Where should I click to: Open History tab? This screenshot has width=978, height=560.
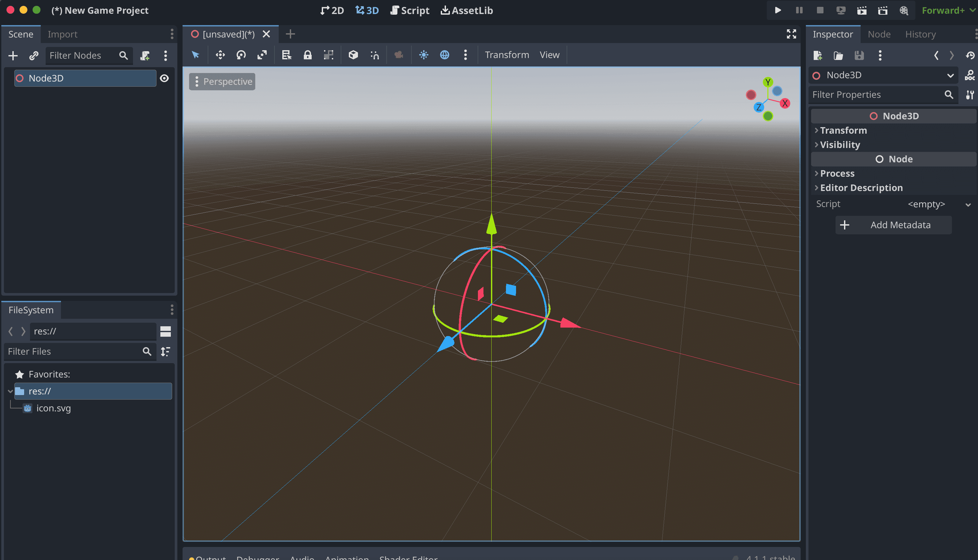coord(920,35)
